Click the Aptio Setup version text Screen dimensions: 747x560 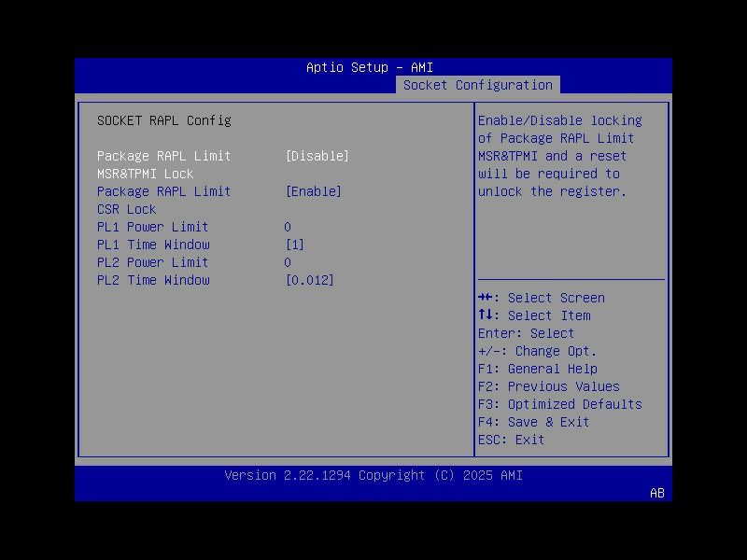point(373,475)
